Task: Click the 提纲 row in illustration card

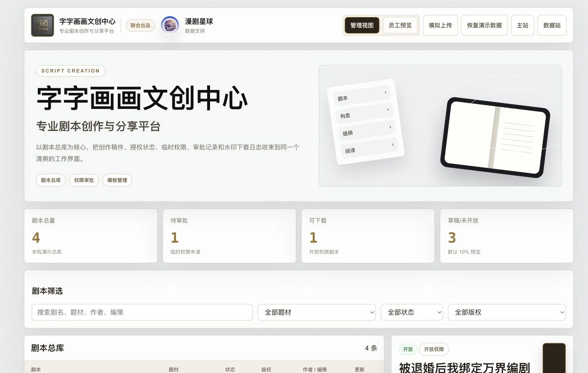Action: click(x=367, y=131)
